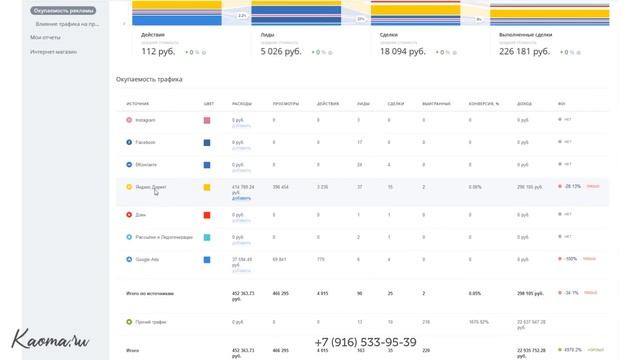Click добавить under ВКонтакте expenses
The height and width of the screenshot is (360, 640).
pyautogui.click(x=241, y=170)
